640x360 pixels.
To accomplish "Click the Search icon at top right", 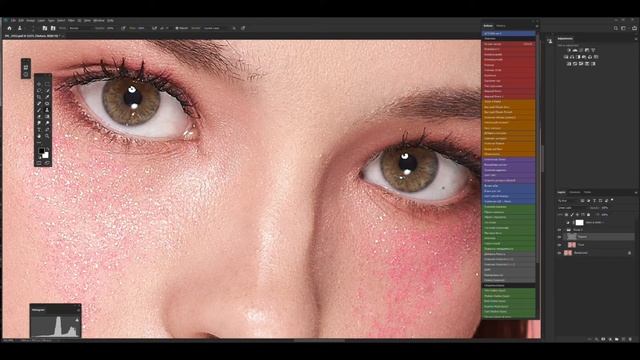I will 616,28.
